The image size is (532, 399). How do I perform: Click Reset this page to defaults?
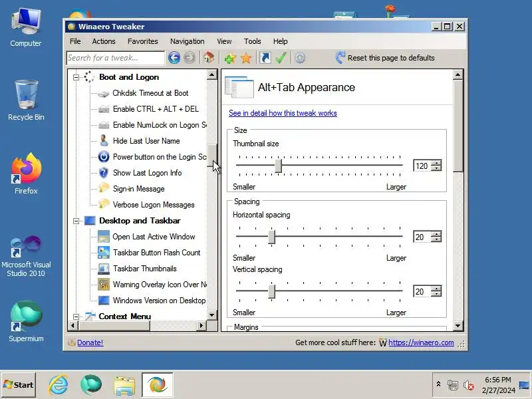point(385,58)
